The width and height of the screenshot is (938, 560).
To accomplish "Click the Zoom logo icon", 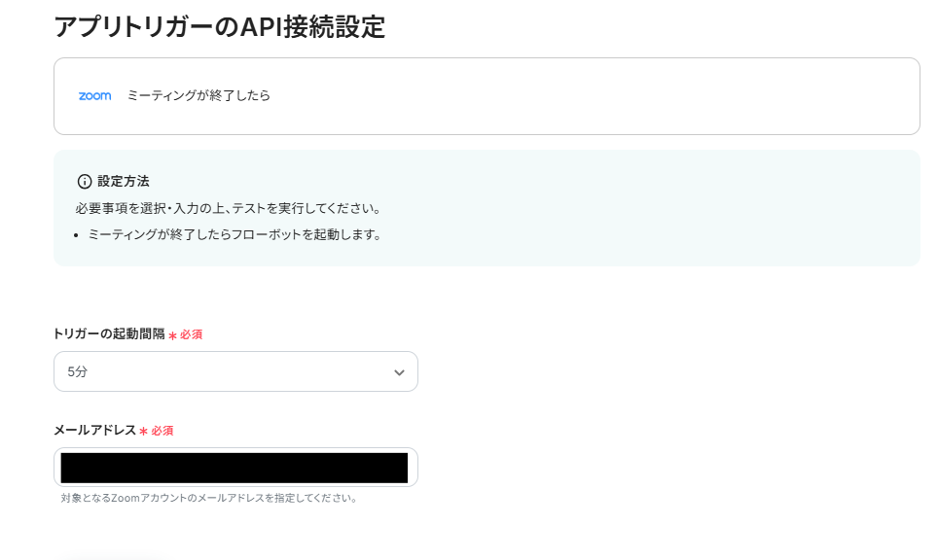I will coord(94,96).
